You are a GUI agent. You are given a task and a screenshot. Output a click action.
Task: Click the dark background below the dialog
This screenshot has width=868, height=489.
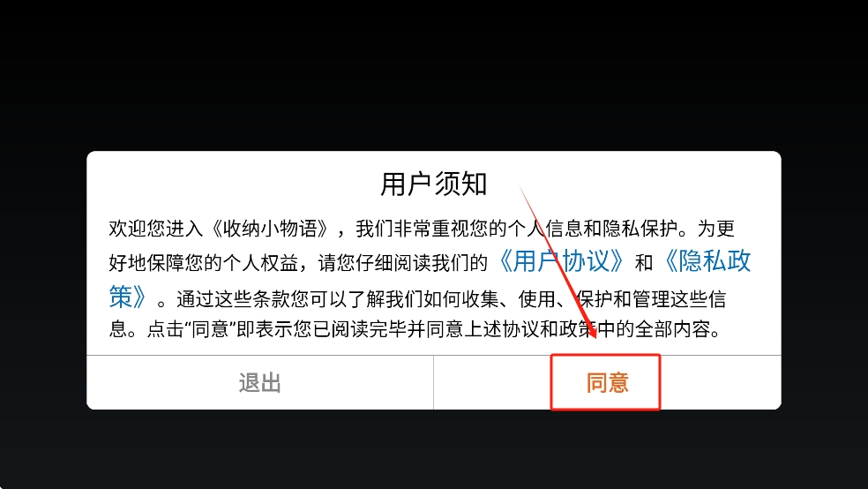point(434,449)
